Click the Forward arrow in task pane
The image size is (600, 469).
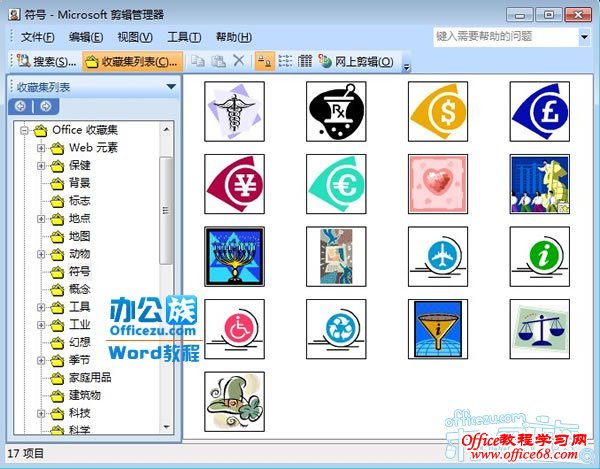pyautogui.click(x=46, y=106)
